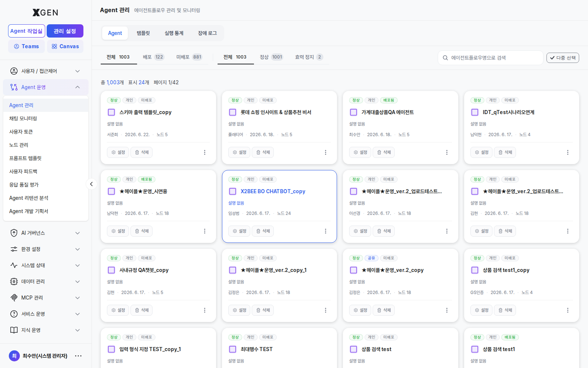Screen dimensions: 588x368
Task: Open the user menu dots next to 최수안
Action: coord(78,356)
